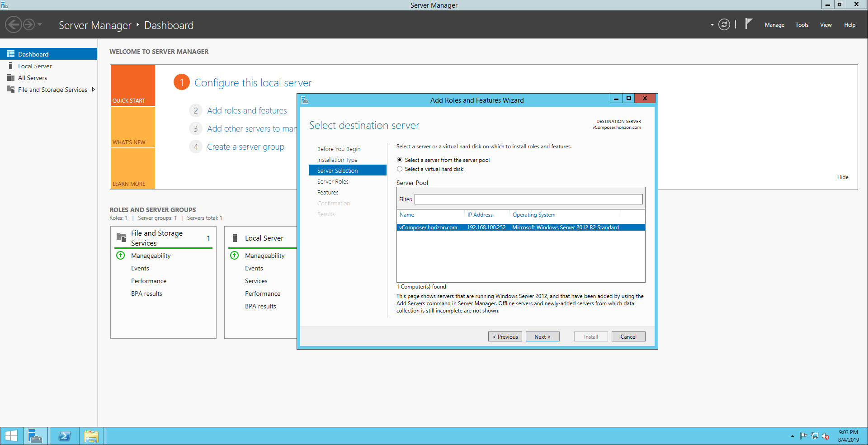
Task: Open File Explorer from the taskbar
Action: (x=91, y=436)
